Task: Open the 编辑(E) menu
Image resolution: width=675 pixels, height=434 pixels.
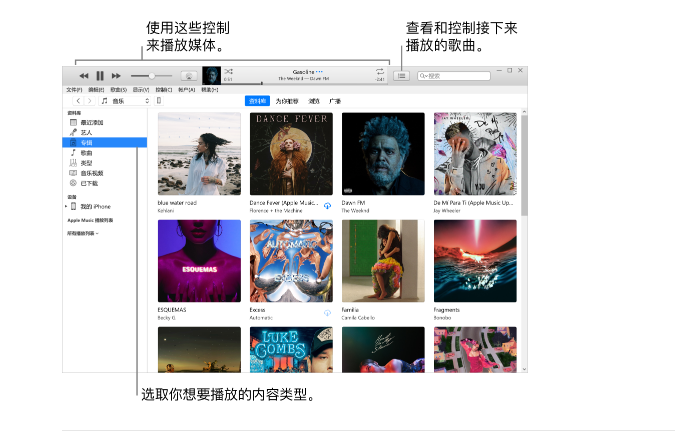Action: tap(96, 90)
